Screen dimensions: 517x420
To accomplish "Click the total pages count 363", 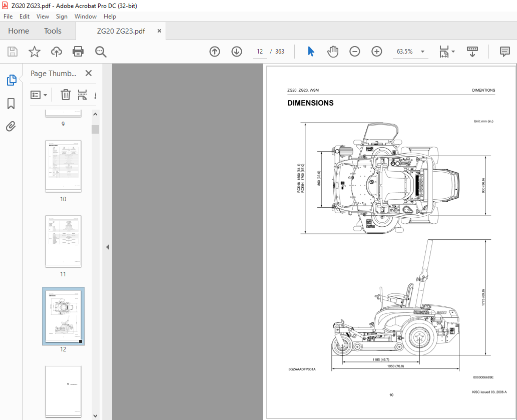I will (x=280, y=52).
